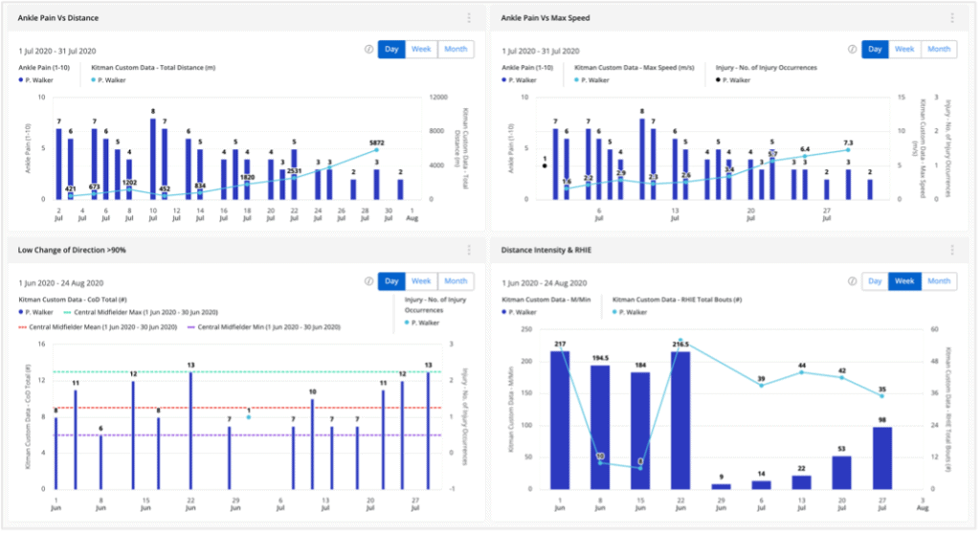
Task: Toggle P. Walker Max Speed legend series
Action: point(591,80)
